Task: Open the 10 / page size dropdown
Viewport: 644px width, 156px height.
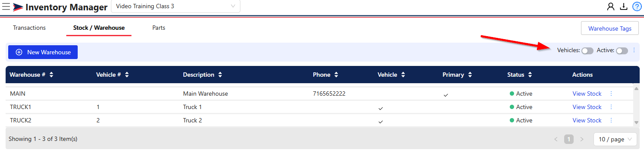Action: [x=615, y=139]
